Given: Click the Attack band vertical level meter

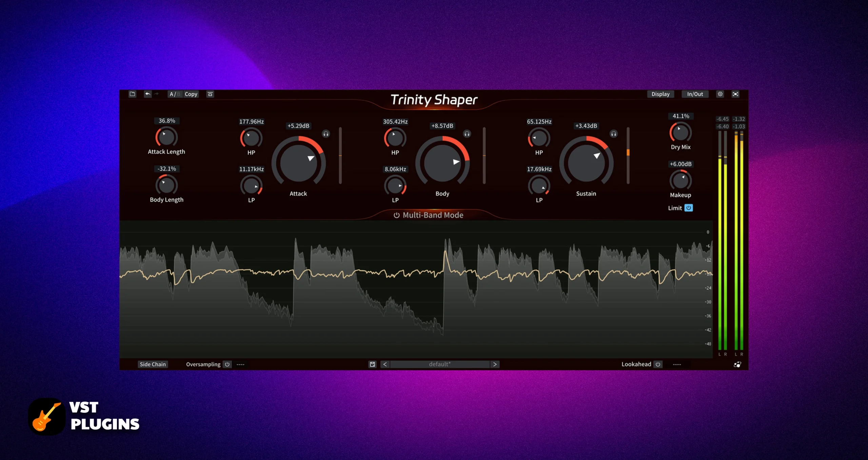Looking at the screenshot, I should pyautogui.click(x=340, y=156).
